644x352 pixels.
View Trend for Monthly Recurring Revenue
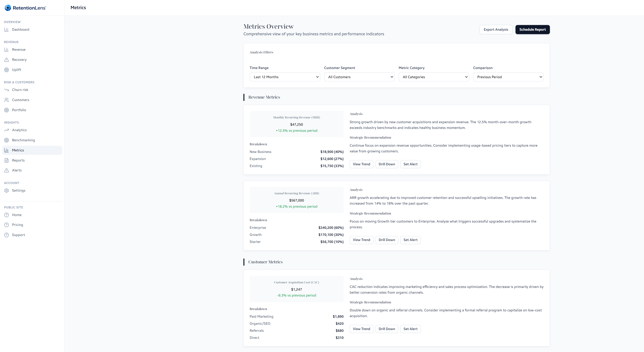pos(361,164)
